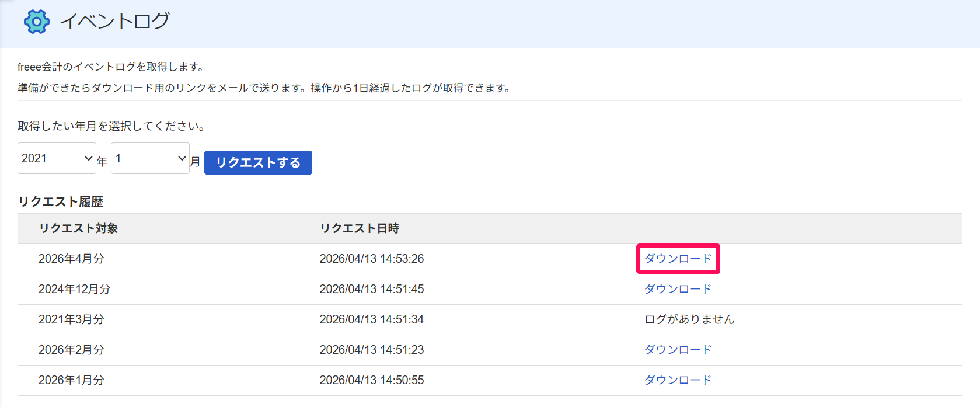The height and width of the screenshot is (407, 980).
Task: Select the 2021年3月分 cell
Action: point(71,319)
